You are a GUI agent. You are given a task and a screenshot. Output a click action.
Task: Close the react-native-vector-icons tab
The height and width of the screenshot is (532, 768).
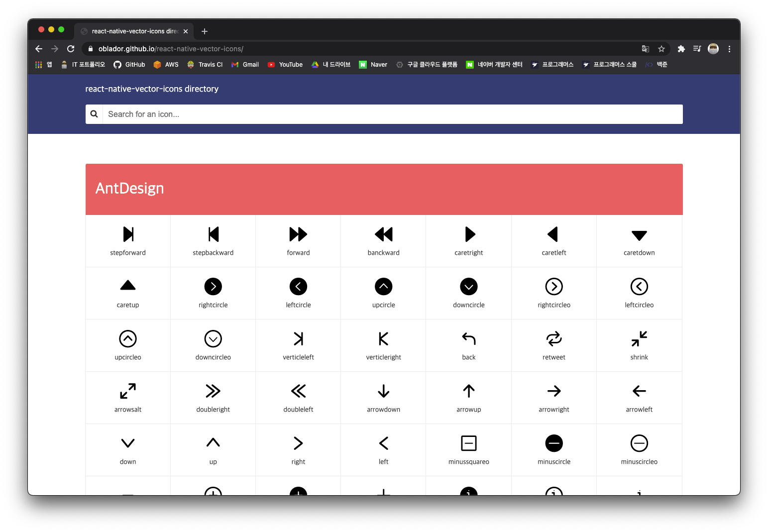186,31
